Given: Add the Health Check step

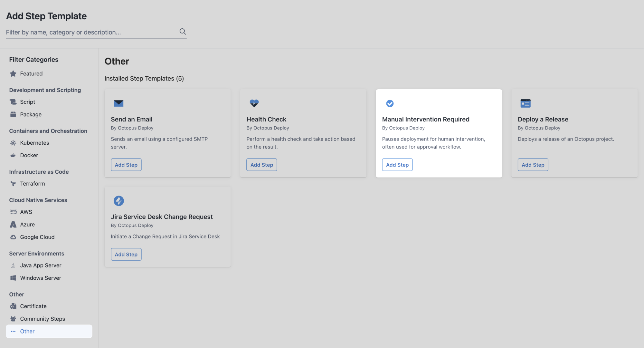Looking at the screenshot, I should (x=262, y=165).
